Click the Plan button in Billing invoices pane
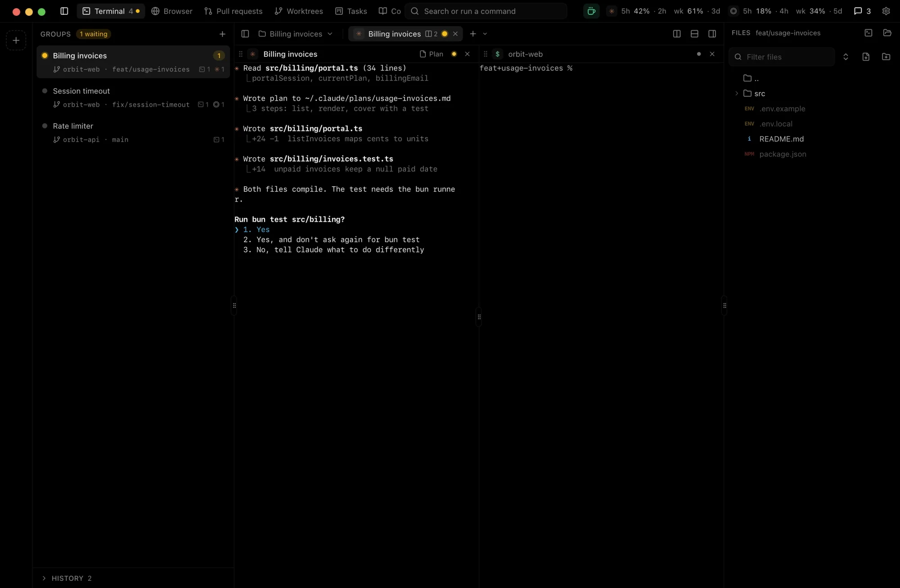Screen dimensions: 900x588 [x=432, y=54]
